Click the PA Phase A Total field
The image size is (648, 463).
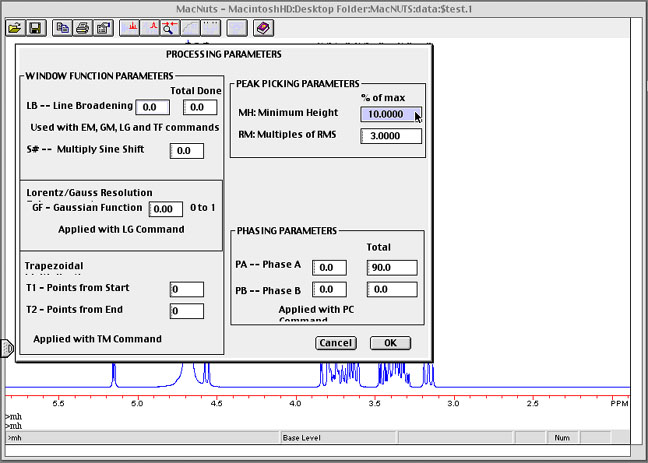point(394,268)
